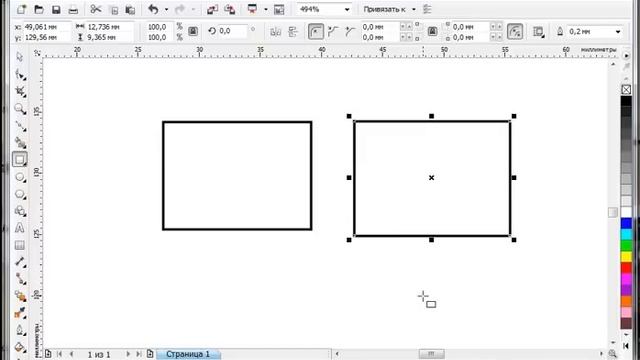
Task: Toggle the relative corner scaling button
Action: (x=515, y=31)
